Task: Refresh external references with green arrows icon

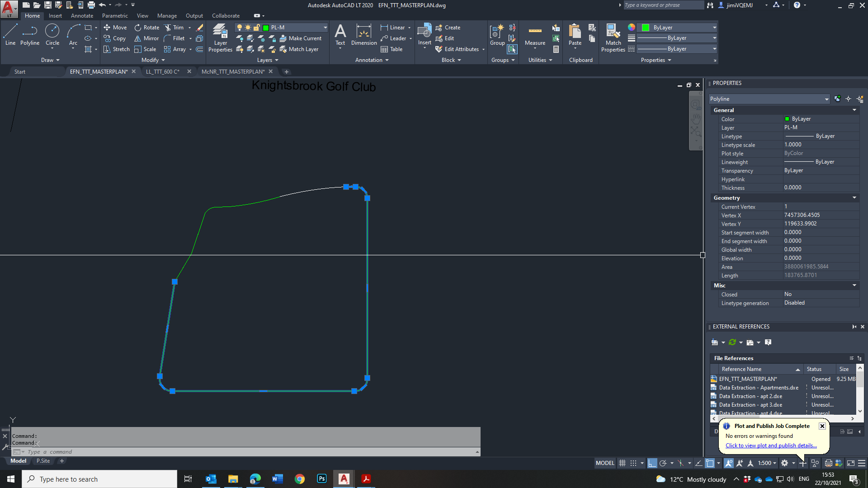Action: click(x=732, y=342)
